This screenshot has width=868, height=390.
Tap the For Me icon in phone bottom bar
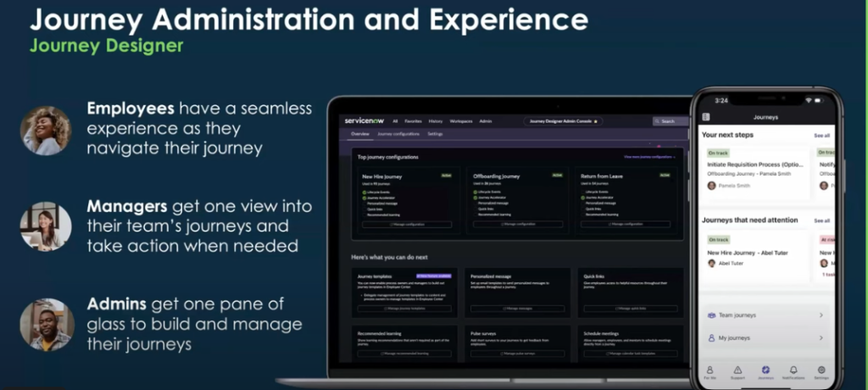click(709, 370)
